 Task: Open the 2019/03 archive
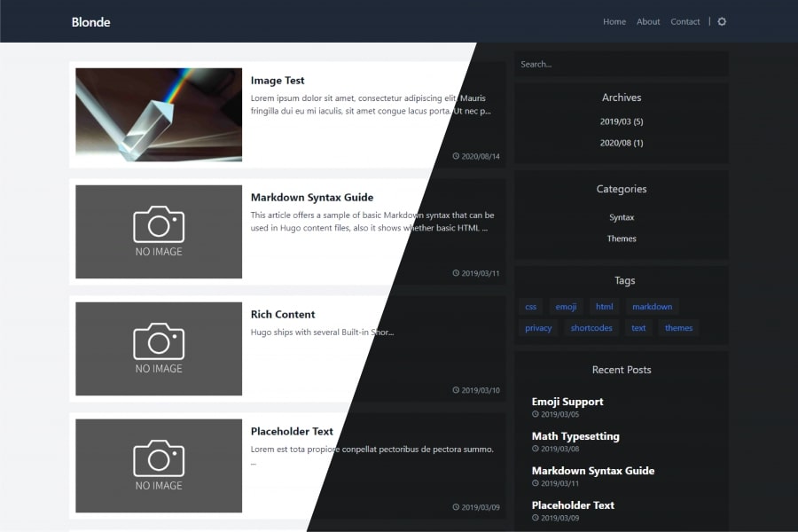(622, 121)
